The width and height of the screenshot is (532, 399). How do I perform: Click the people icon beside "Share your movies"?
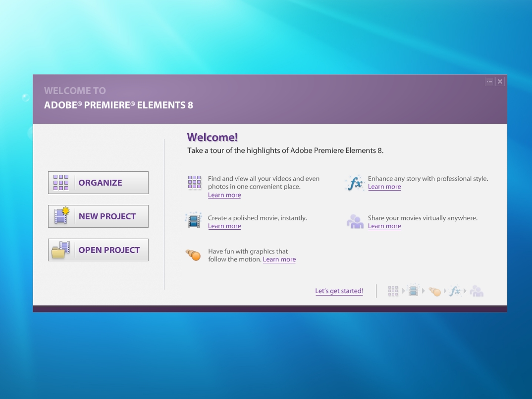(355, 221)
